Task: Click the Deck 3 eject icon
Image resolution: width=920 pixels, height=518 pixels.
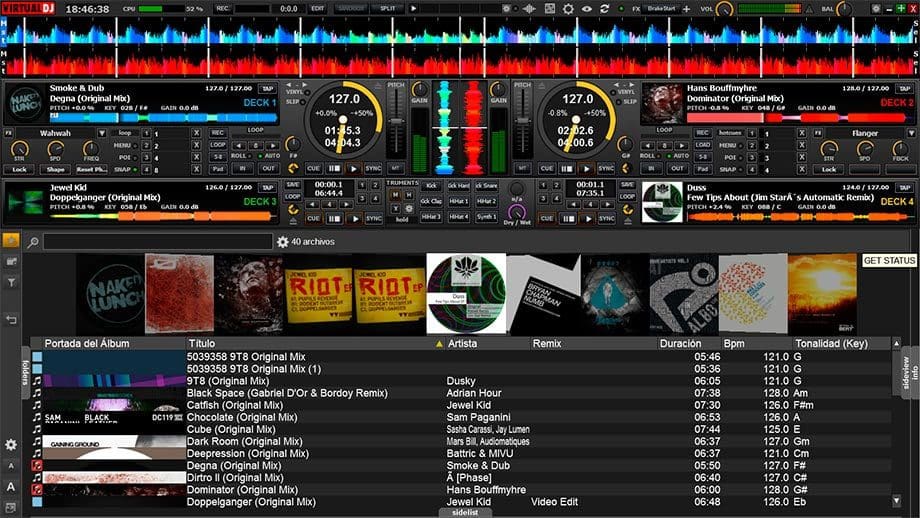Action: (x=293, y=222)
